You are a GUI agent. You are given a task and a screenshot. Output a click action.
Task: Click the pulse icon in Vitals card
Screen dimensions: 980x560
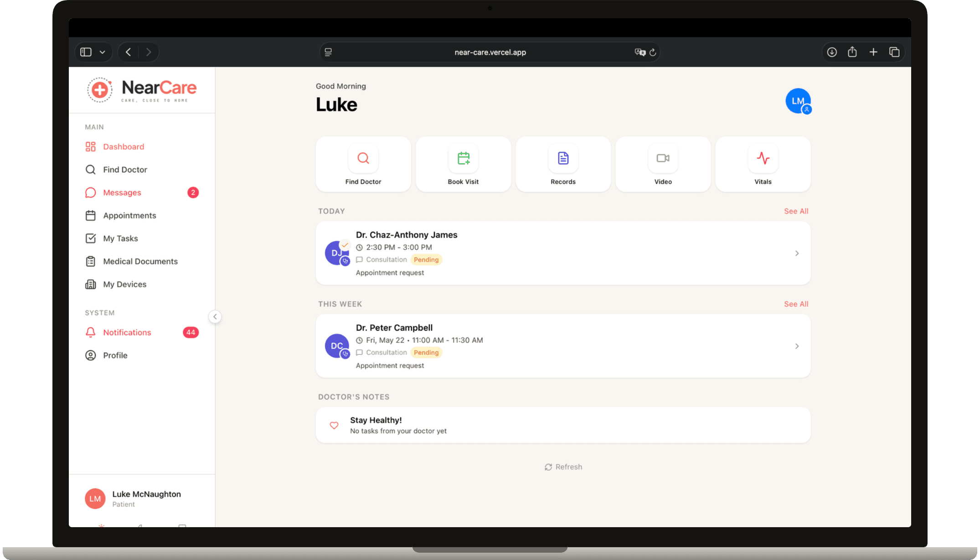pos(763,158)
